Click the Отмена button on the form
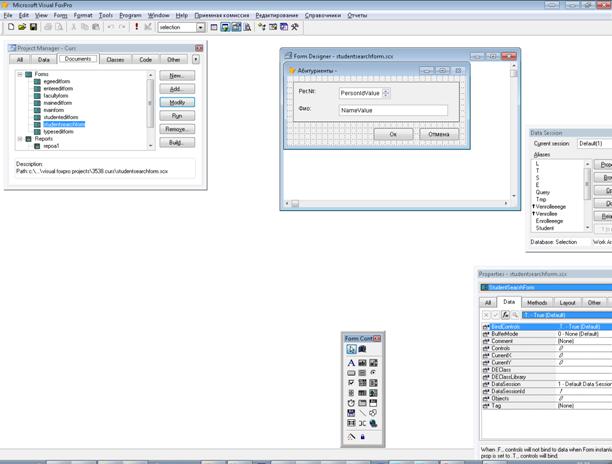612x464 pixels. [x=439, y=134]
